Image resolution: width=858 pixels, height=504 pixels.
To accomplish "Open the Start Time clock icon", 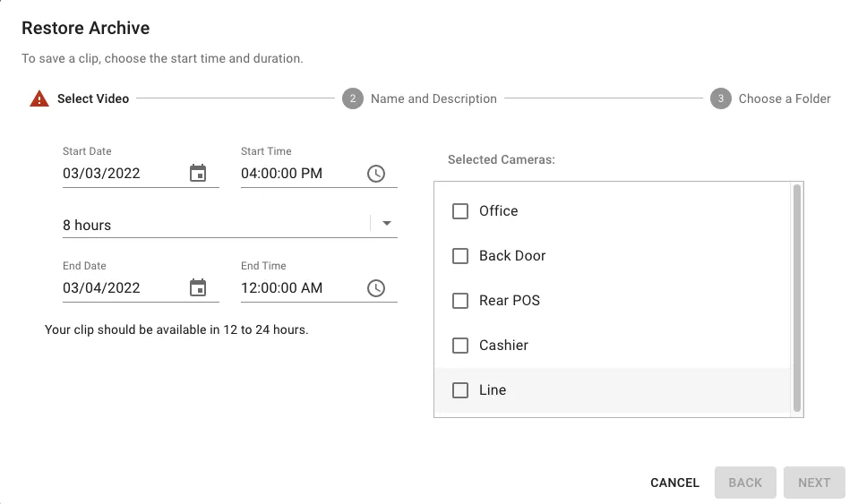I will 376,174.
